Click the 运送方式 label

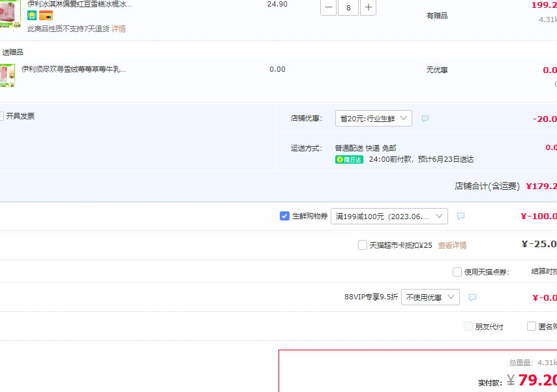click(x=306, y=148)
